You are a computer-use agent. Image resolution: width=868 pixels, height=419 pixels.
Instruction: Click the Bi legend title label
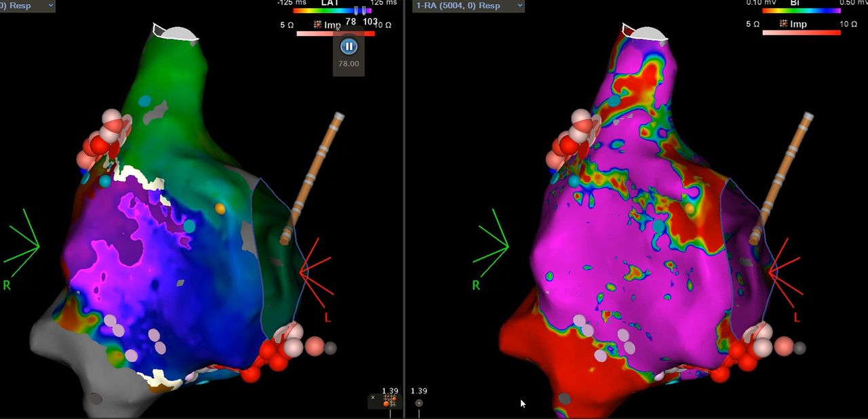795,3
